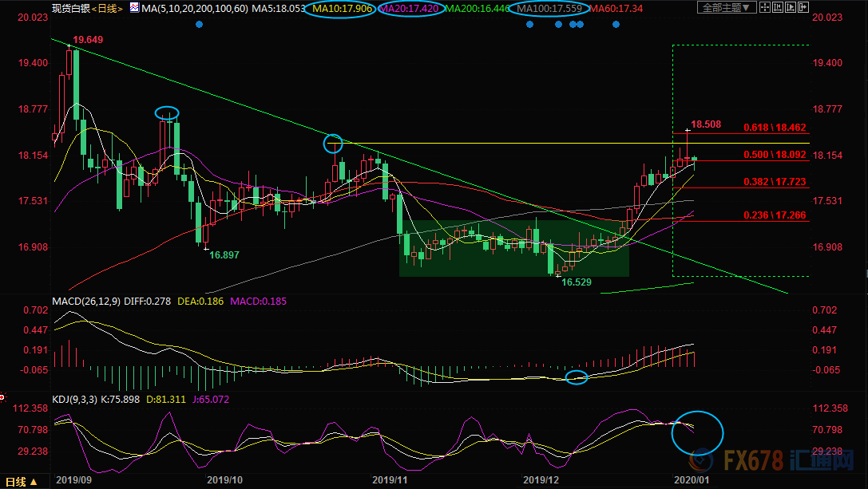868x489 pixels.
Task: Click the leftmost of four top-right layout icons
Action: (766, 8)
